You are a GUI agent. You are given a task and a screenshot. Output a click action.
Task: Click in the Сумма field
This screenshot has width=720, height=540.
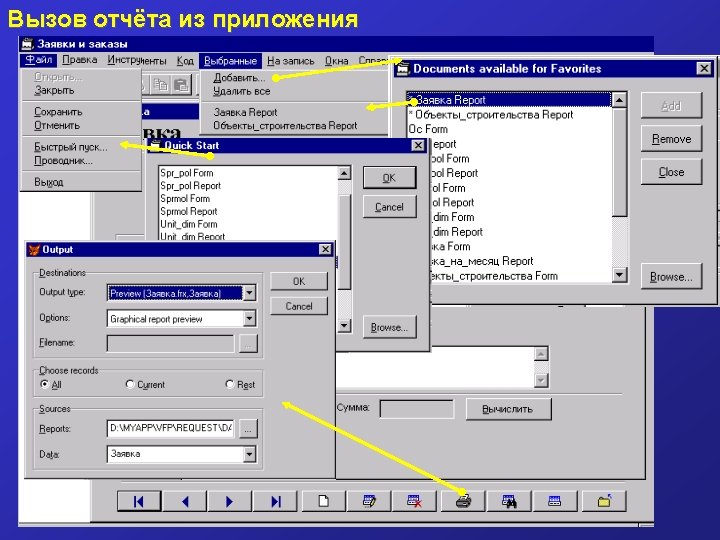(x=416, y=409)
